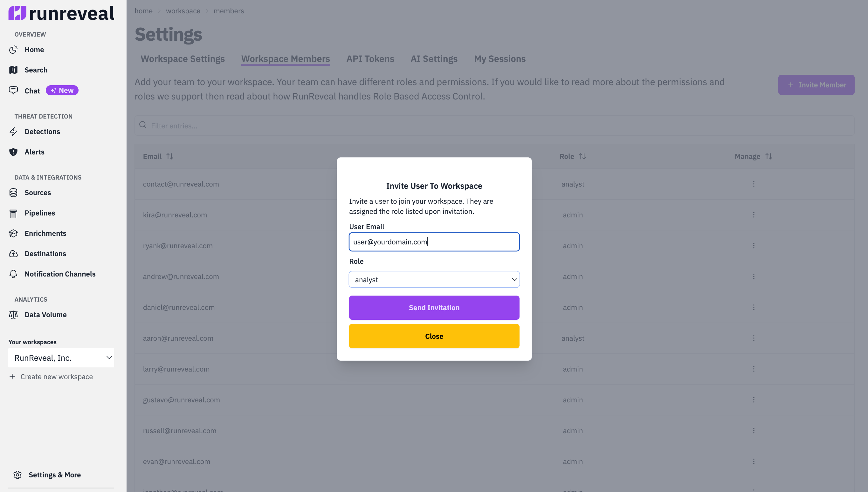View the Alerts section
This screenshot has height=492, width=868.
[x=34, y=152]
